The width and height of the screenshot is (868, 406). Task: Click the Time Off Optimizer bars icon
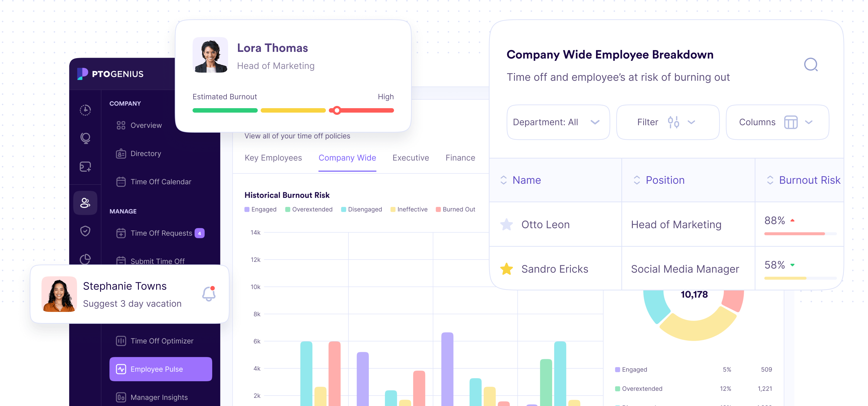(x=121, y=341)
